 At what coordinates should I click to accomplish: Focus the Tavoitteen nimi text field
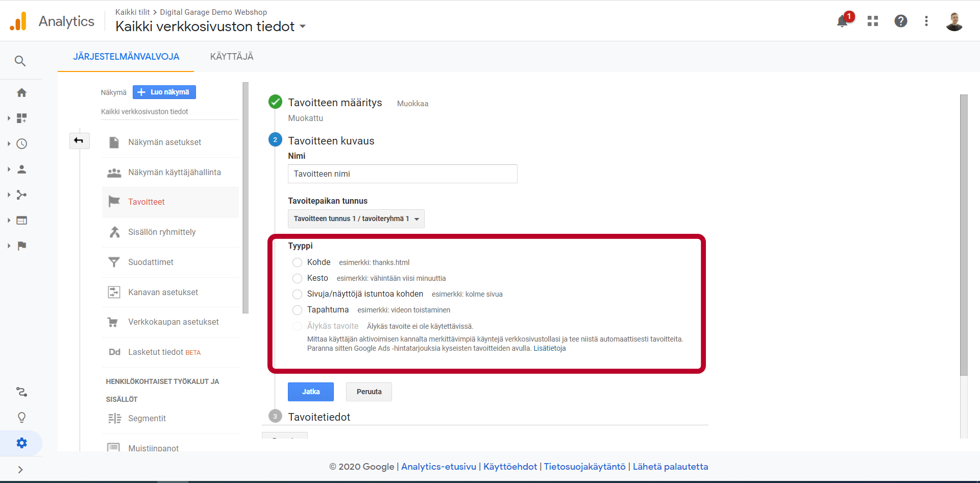[x=402, y=174]
